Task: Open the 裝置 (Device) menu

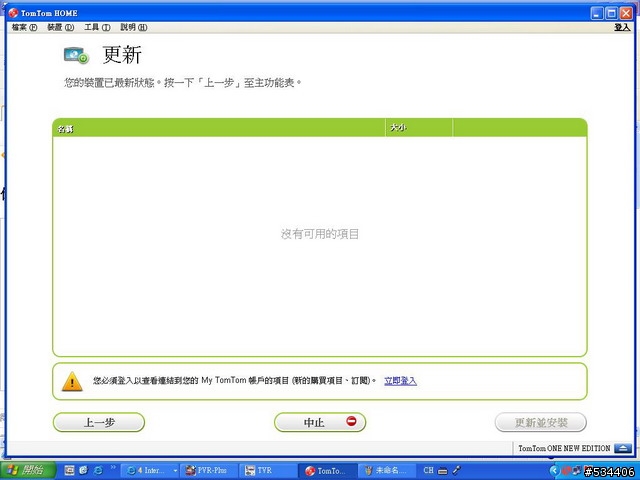Action: click(x=60, y=27)
